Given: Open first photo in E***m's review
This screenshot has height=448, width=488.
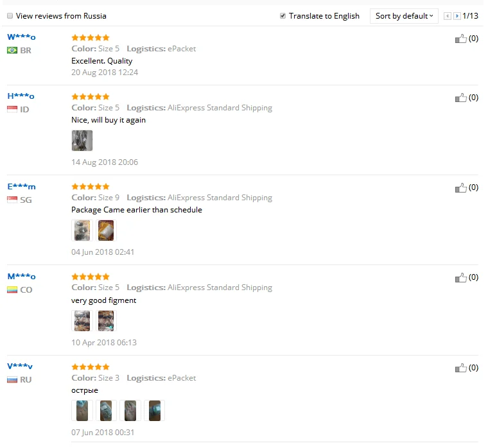Looking at the screenshot, I should 82,230.
